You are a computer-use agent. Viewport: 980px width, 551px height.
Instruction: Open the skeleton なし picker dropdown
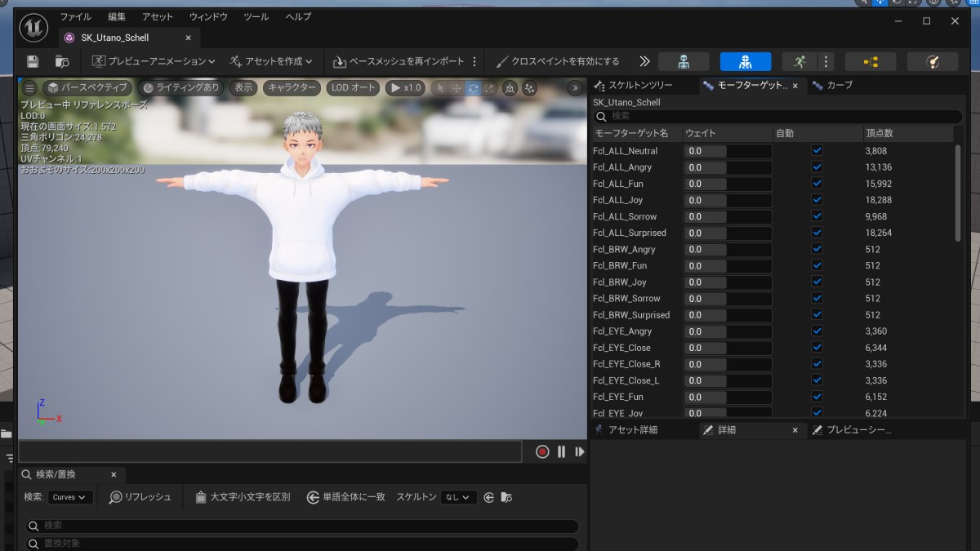tap(459, 497)
